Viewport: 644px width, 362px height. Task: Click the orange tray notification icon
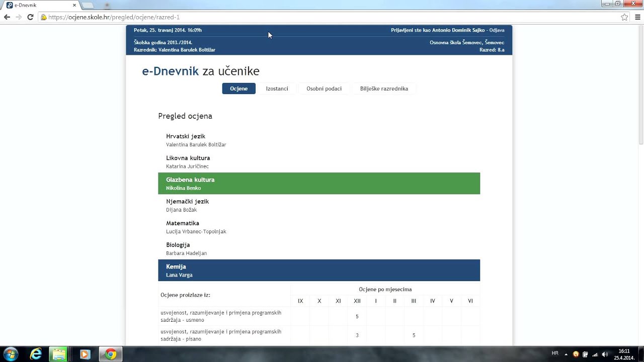click(x=576, y=354)
